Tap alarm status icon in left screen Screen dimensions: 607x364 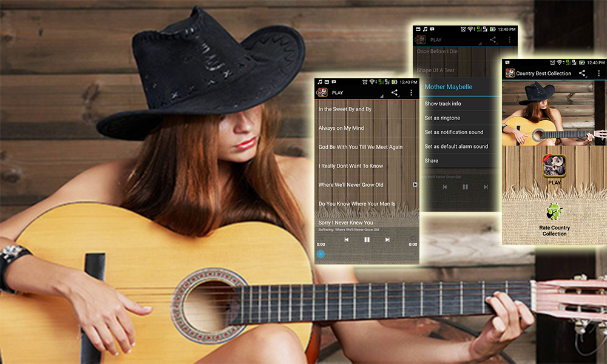point(365,82)
